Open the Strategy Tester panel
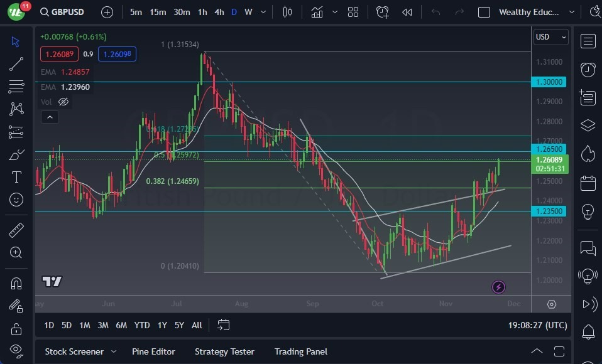Screen dimensions: 602x364 224,351
